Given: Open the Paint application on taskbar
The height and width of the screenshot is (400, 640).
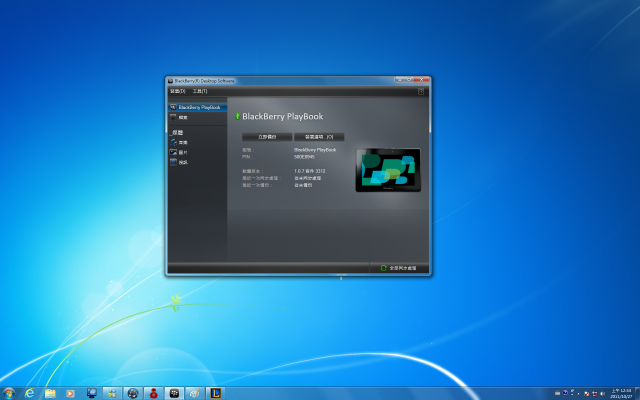Looking at the screenshot, I should click(x=195, y=393).
